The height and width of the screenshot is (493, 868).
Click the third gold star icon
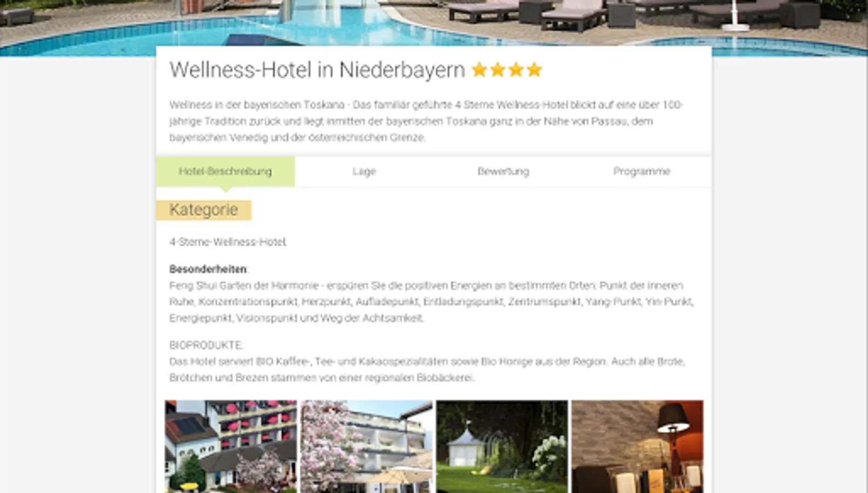coord(516,70)
